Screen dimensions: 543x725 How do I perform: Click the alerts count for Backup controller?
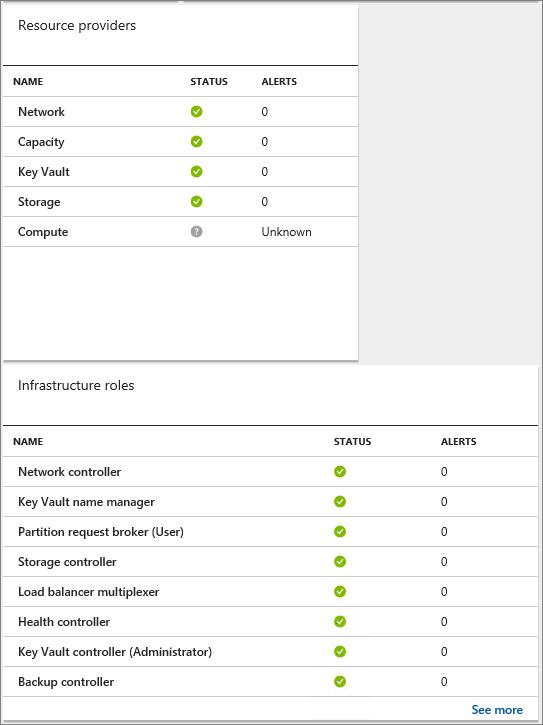click(444, 682)
